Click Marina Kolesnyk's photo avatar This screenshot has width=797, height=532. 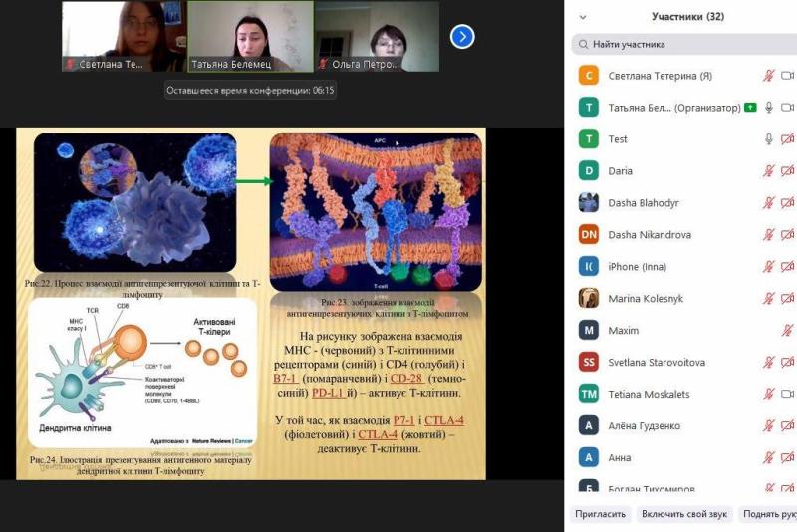coord(589,298)
